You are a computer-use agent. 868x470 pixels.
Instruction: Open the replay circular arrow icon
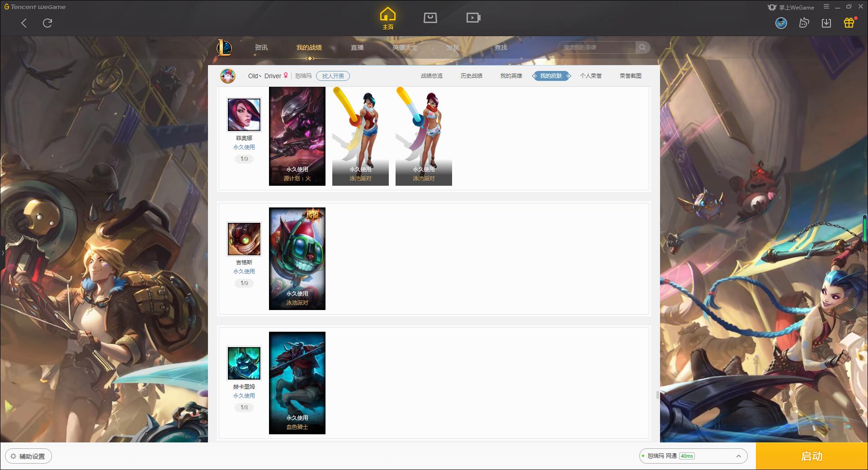(x=804, y=23)
